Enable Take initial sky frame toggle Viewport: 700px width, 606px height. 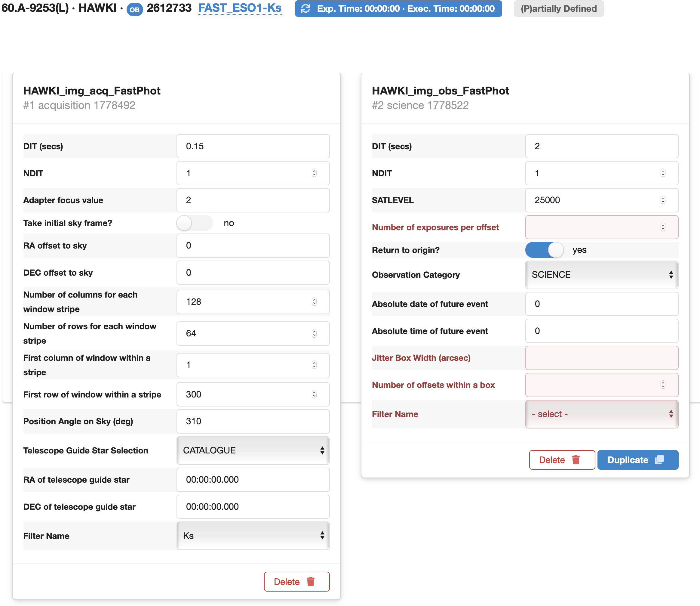tap(195, 223)
